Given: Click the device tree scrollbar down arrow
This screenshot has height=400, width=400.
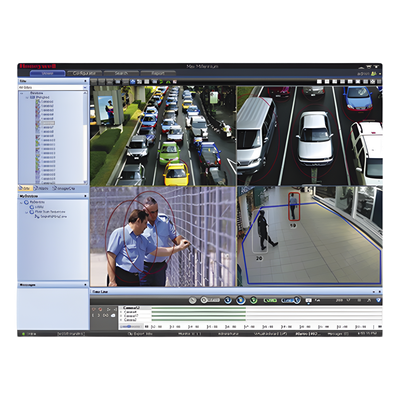Looking at the screenshot, I should pos(85,182).
